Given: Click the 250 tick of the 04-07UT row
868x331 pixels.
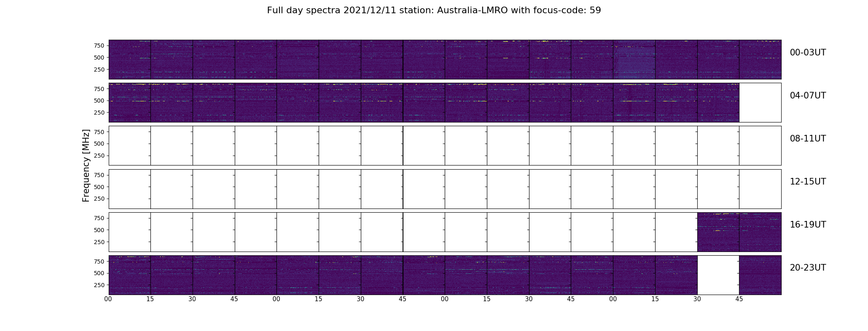Looking at the screenshot, I should coord(99,113).
